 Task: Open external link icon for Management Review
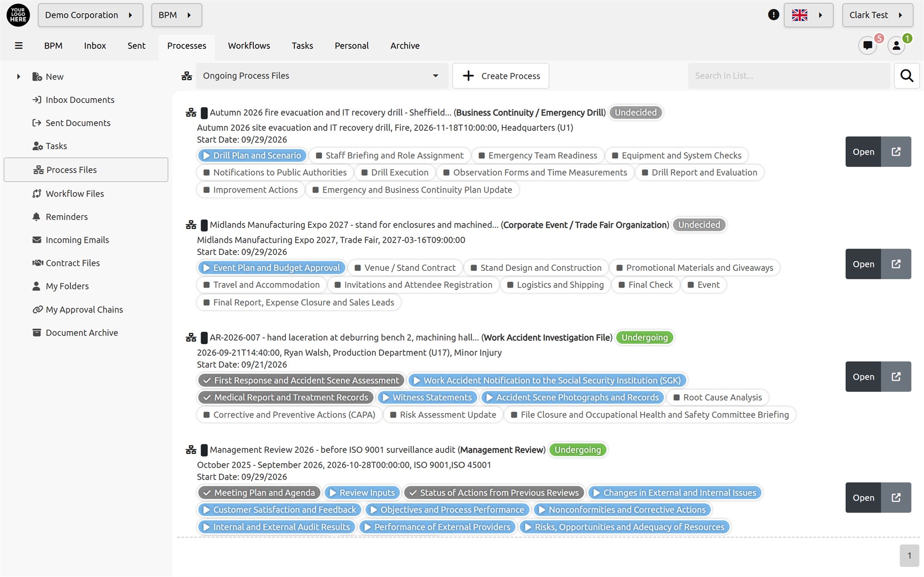coord(896,498)
